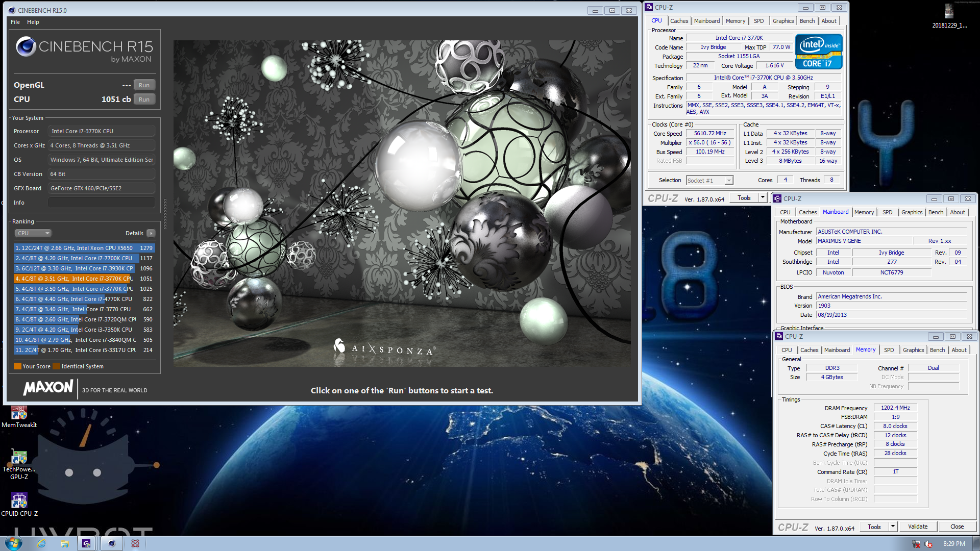Click the title icon of CPU-Z Memory window

(x=779, y=336)
